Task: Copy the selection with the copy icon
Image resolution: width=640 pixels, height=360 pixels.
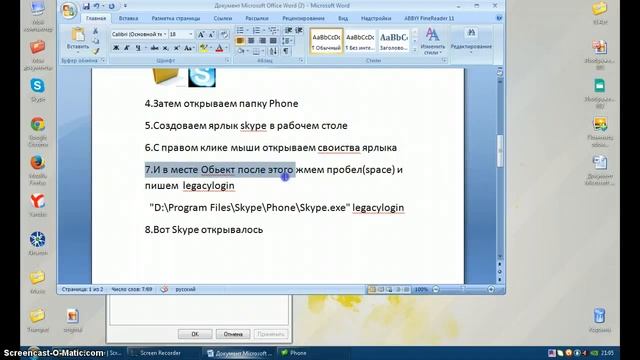Action: tap(95, 41)
